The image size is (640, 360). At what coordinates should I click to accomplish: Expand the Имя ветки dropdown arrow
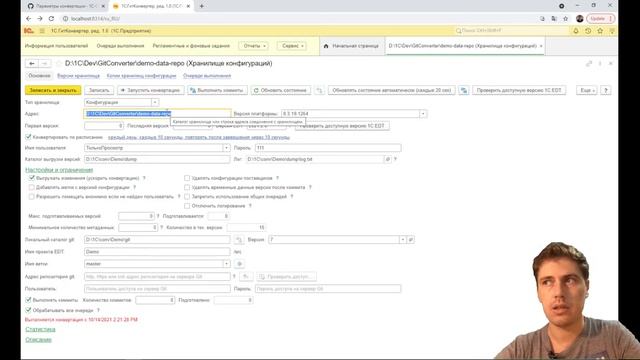click(227, 264)
